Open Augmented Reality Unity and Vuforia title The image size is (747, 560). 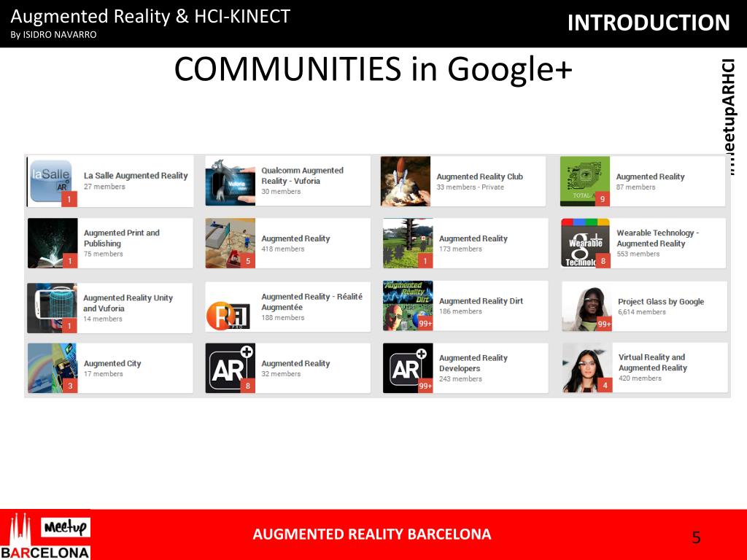[x=128, y=303]
